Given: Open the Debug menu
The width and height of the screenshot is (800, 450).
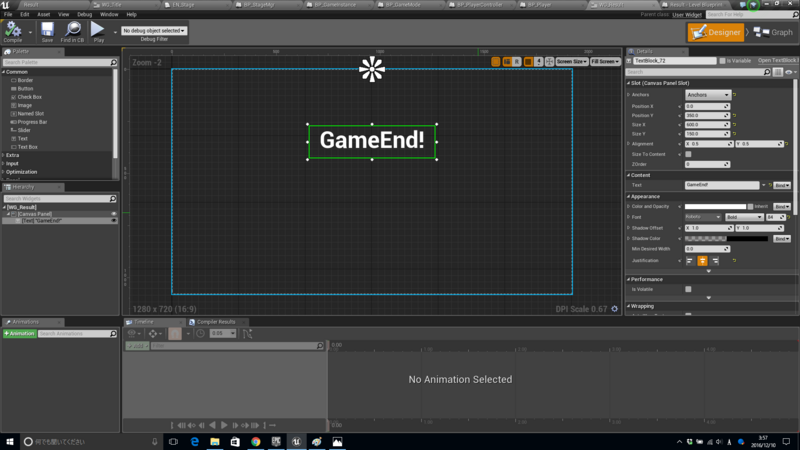Looking at the screenshot, I should 84,14.
